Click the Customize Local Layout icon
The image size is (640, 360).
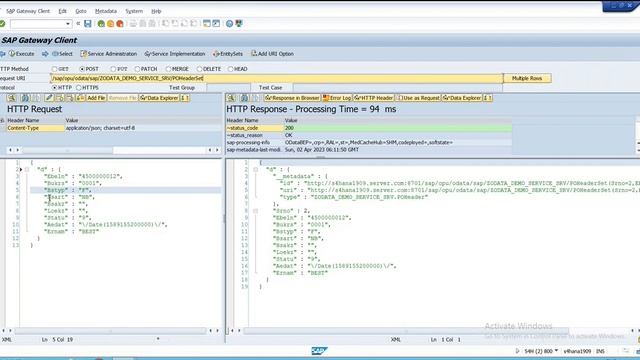pos(239,24)
